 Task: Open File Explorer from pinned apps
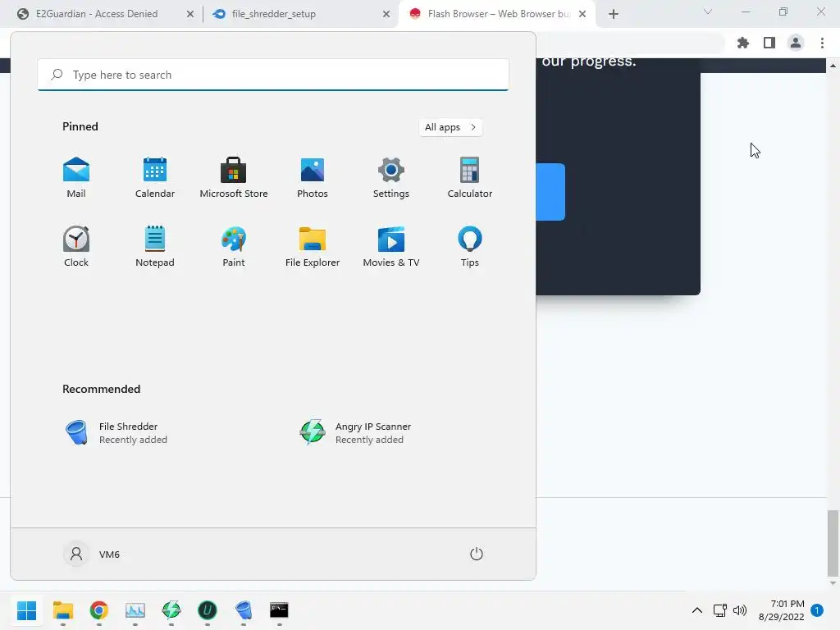click(313, 246)
